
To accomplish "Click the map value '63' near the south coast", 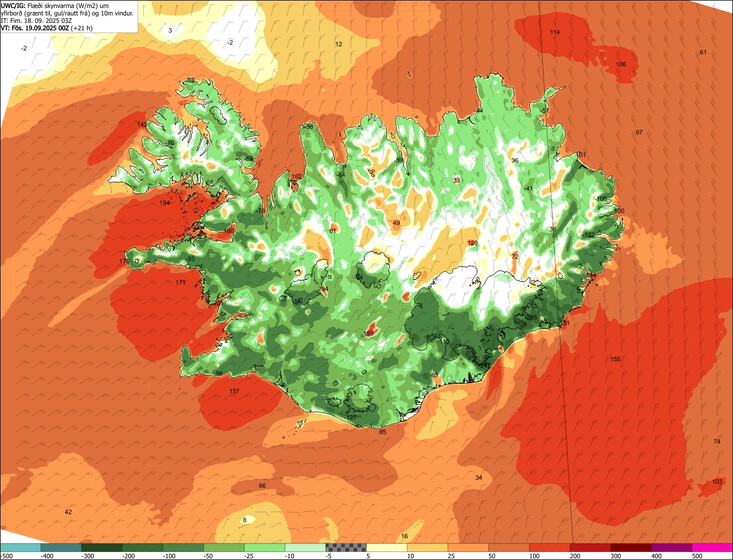I will click(x=435, y=375).
